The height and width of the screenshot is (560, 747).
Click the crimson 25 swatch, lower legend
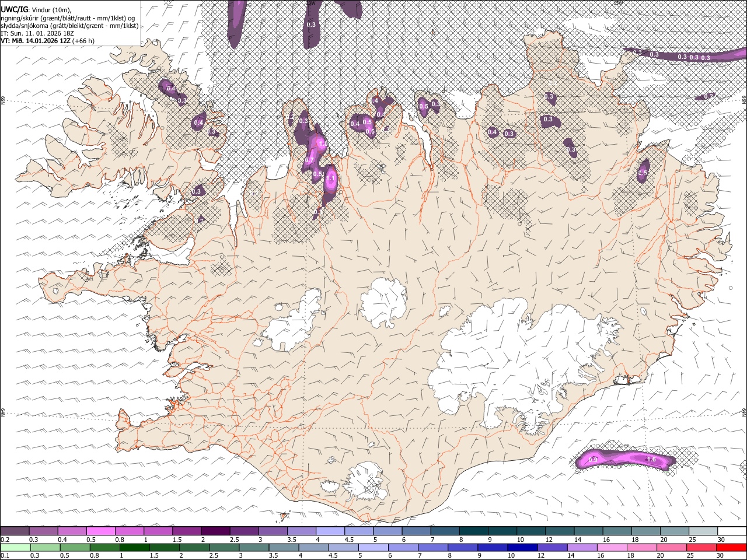click(x=701, y=547)
